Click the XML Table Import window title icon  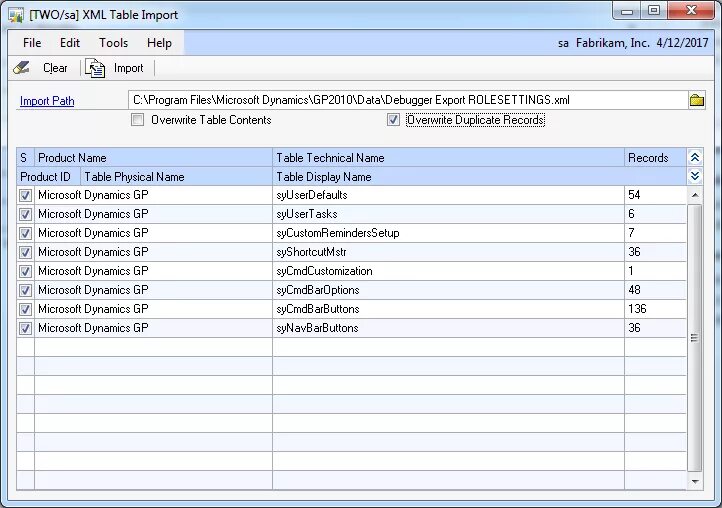point(16,15)
